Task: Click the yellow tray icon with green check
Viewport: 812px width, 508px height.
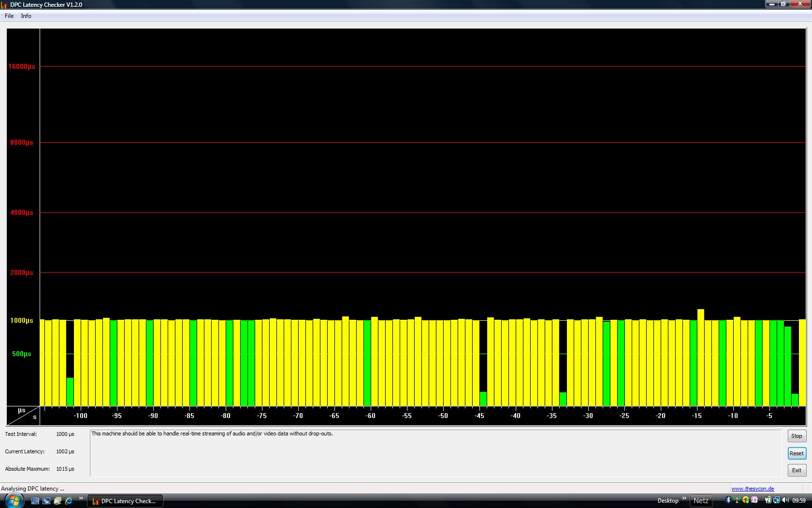Action: click(x=746, y=500)
